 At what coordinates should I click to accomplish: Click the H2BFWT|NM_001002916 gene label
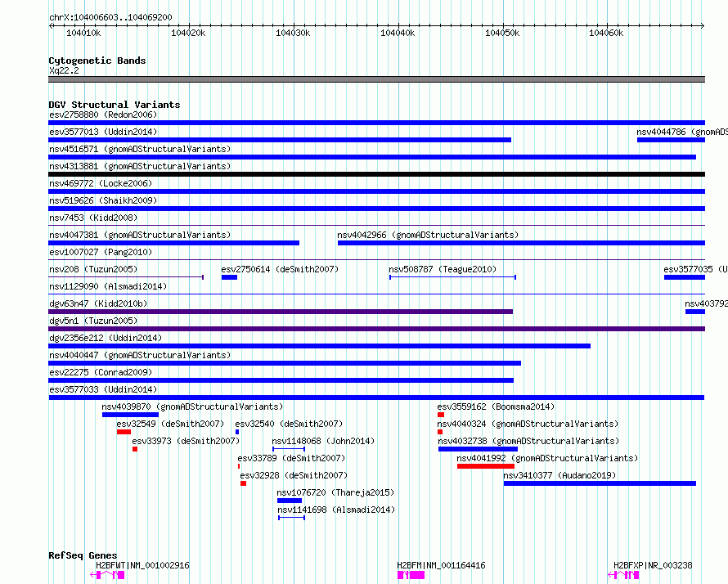pyautogui.click(x=142, y=565)
